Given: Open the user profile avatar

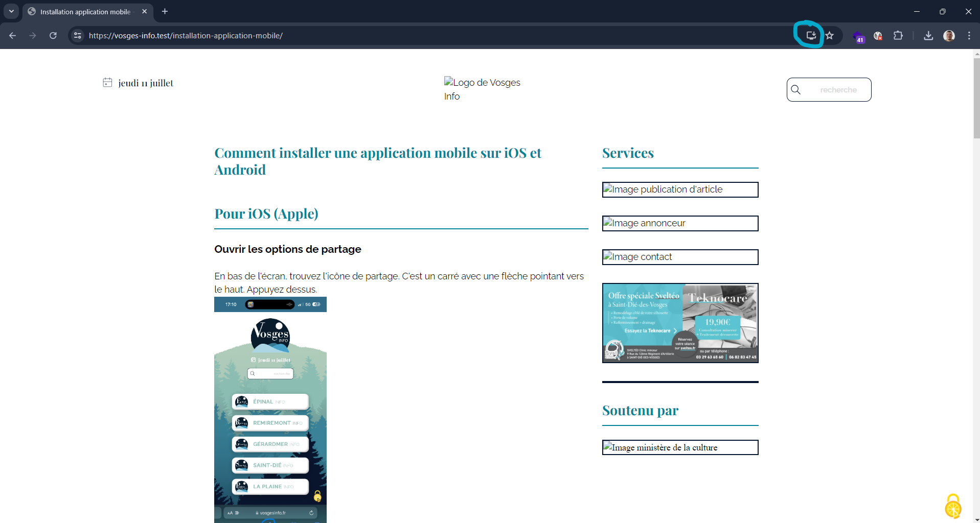Looking at the screenshot, I should (949, 35).
